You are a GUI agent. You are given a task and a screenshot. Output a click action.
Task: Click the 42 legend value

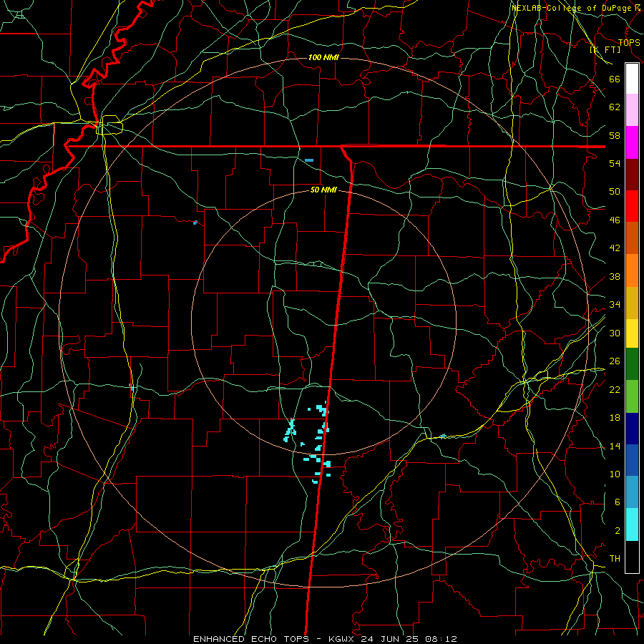pyautogui.click(x=615, y=248)
